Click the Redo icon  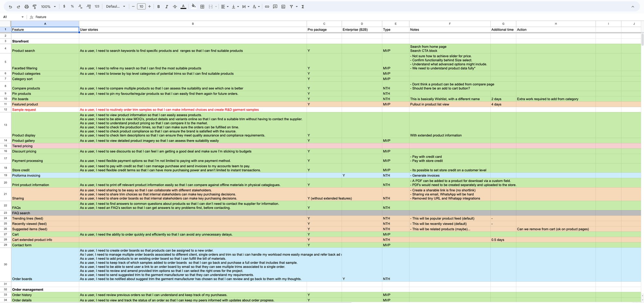pyautogui.click(x=18, y=6)
